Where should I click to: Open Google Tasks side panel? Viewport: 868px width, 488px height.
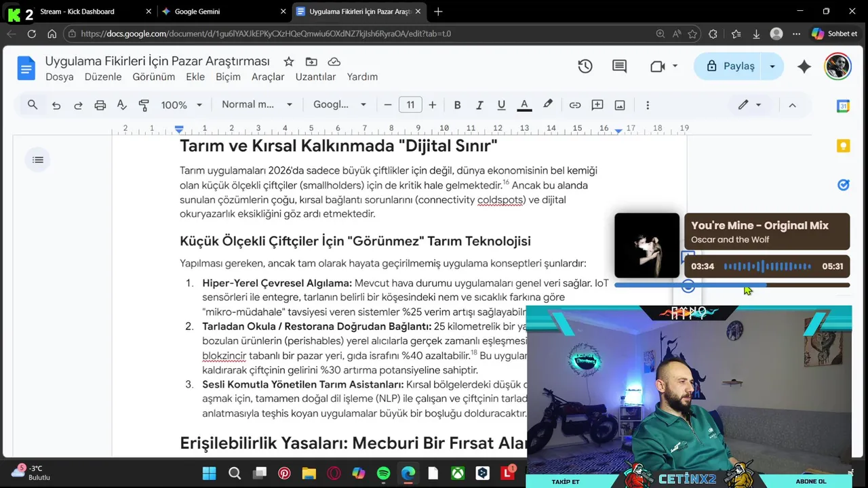click(x=843, y=185)
